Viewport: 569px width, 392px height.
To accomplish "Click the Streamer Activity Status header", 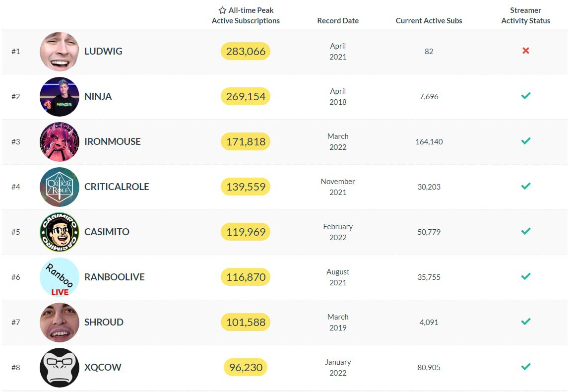I will tap(526, 15).
